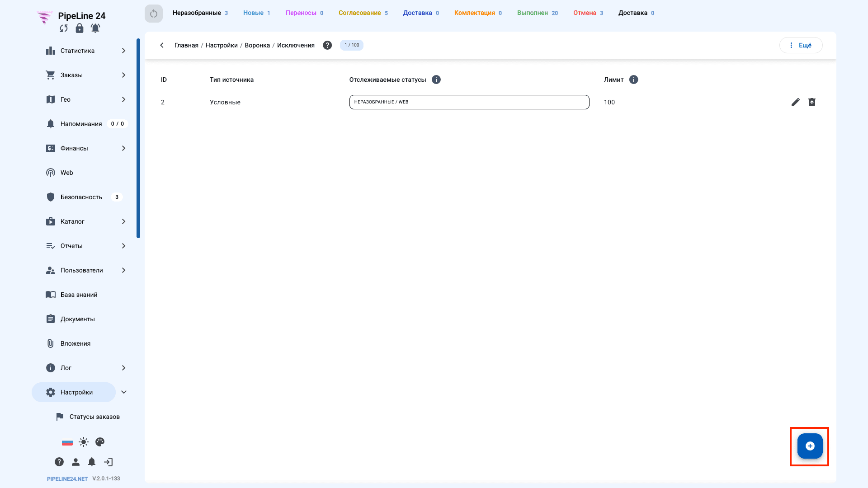Log out using the exit icon
Image resolution: width=868 pixels, height=488 pixels.
click(108, 462)
